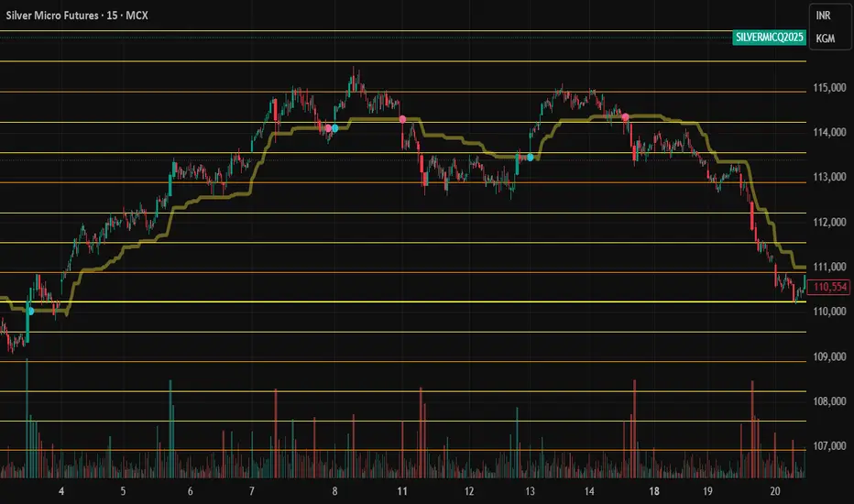The height and width of the screenshot is (504, 854).
Task: Click the 112,000 price axis label
Action: coord(829,223)
